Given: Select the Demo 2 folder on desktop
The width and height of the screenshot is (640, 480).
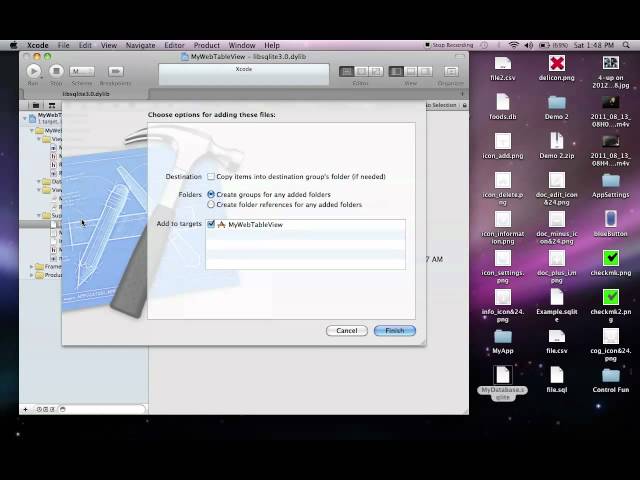Looking at the screenshot, I should (556, 107).
